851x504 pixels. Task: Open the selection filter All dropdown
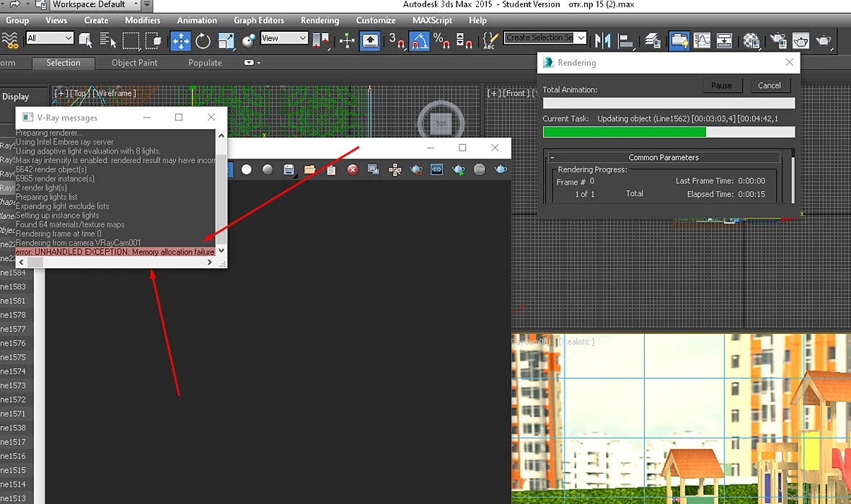point(49,38)
